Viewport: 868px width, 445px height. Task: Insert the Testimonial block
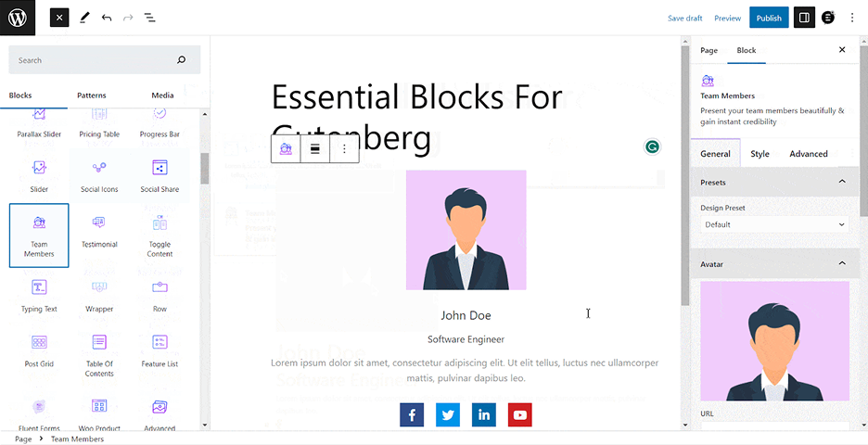pyautogui.click(x=99, y=232)
